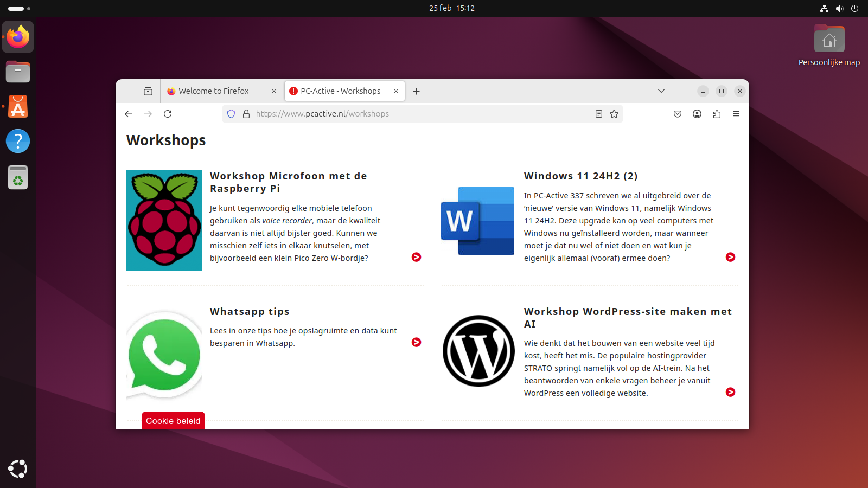The image size is (868, 488).
Task: Open the system status menu
Action: pyautogui.click(x=839, y=8)
